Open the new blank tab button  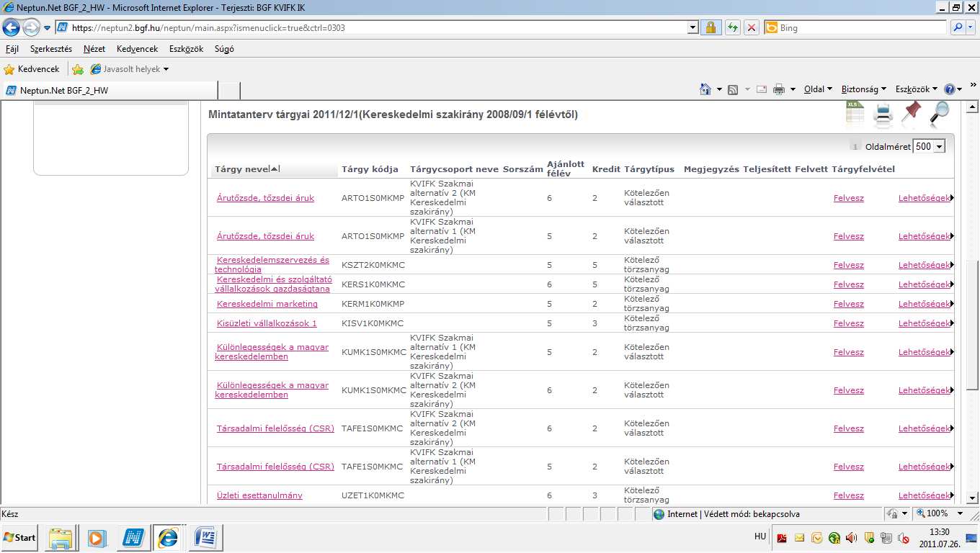click(x=228, y=91)
